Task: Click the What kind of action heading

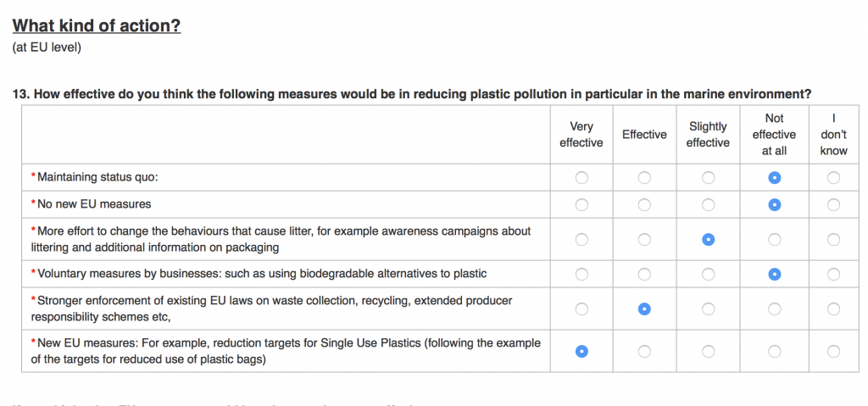Action: (x=97, y=25)
